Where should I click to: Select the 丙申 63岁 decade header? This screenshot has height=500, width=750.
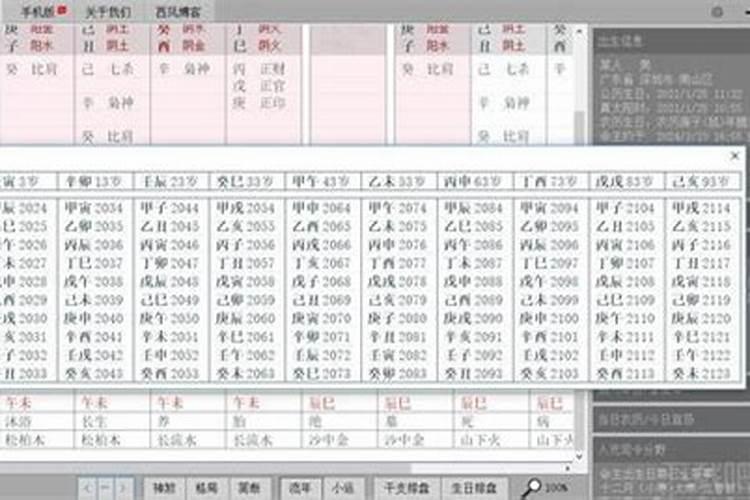(x=474, y=182)
